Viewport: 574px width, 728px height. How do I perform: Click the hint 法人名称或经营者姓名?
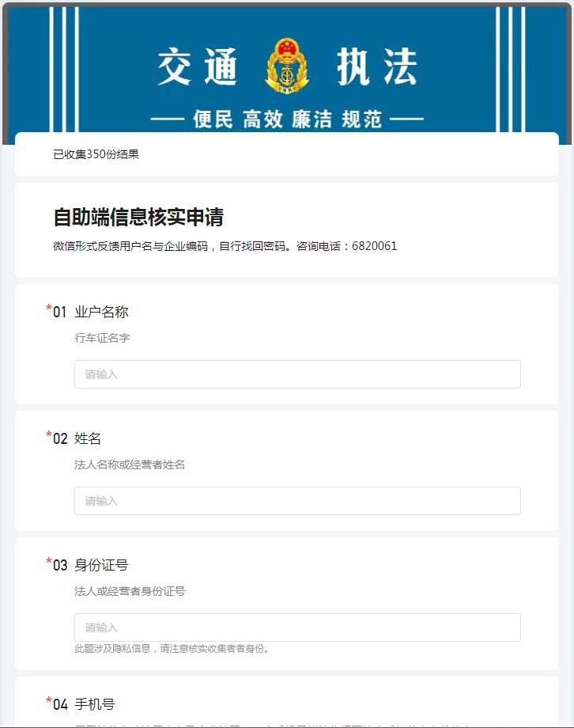tap(130, 464)
